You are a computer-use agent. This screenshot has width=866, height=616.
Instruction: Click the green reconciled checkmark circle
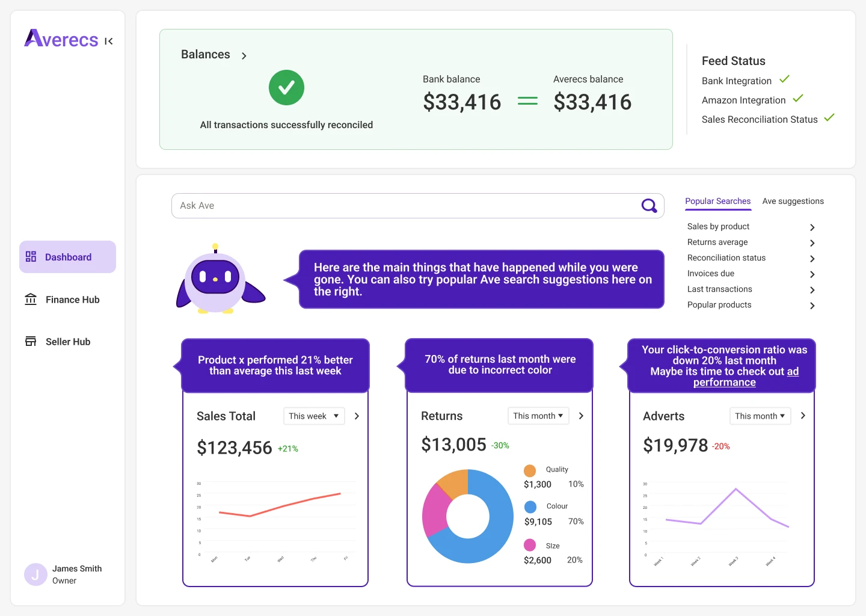(286, 88)
